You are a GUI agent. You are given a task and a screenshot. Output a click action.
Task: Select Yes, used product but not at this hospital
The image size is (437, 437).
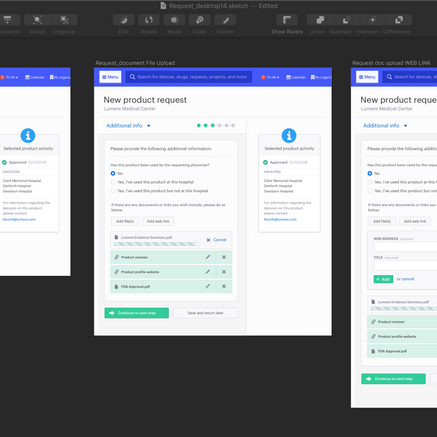(x=113, y=191)
